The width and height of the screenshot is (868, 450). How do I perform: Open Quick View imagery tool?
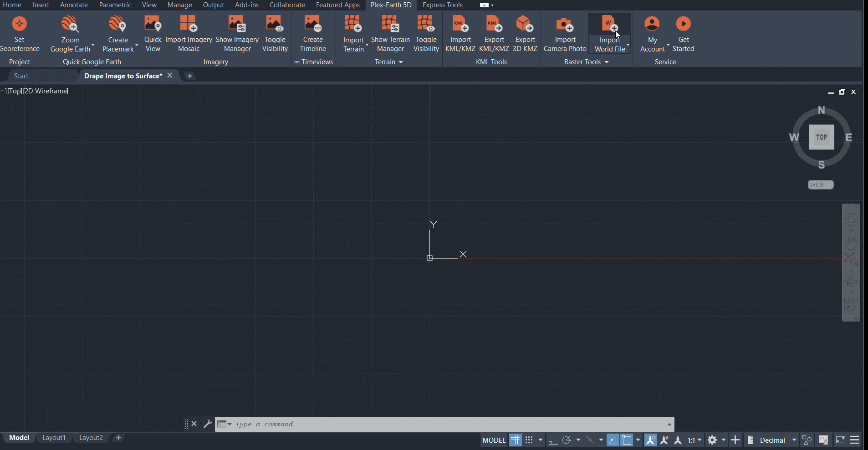coord(153,34)
